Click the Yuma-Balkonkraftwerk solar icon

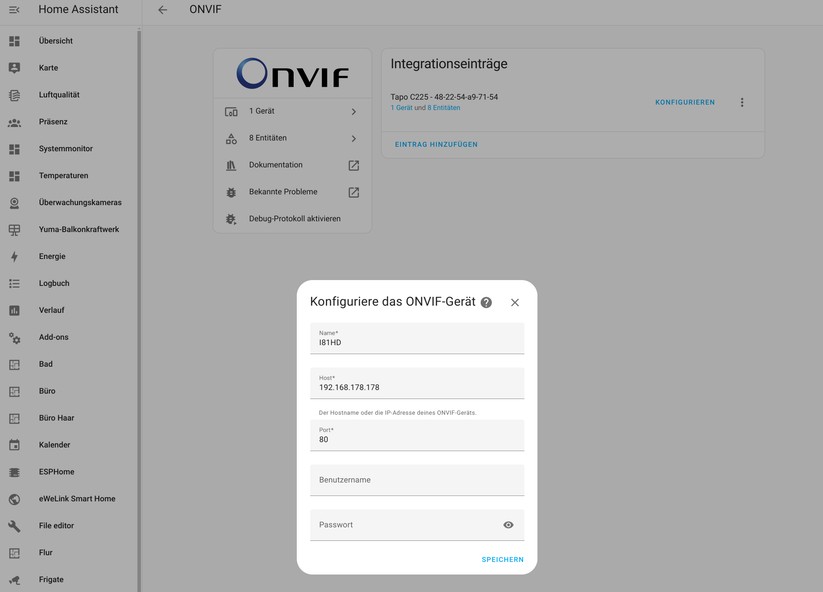pos(14,229)
